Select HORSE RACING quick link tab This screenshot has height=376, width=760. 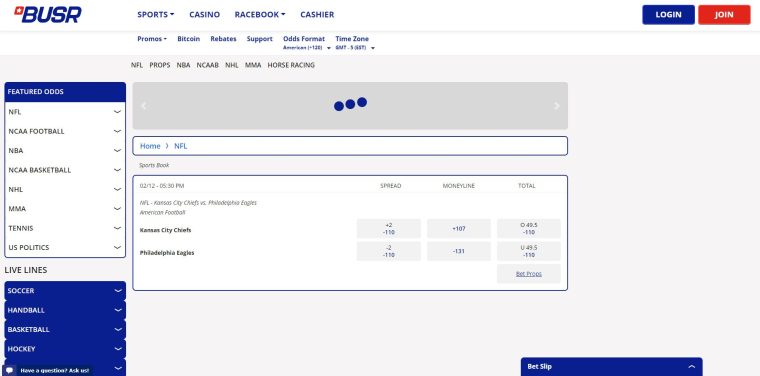[x=291, y=65]
